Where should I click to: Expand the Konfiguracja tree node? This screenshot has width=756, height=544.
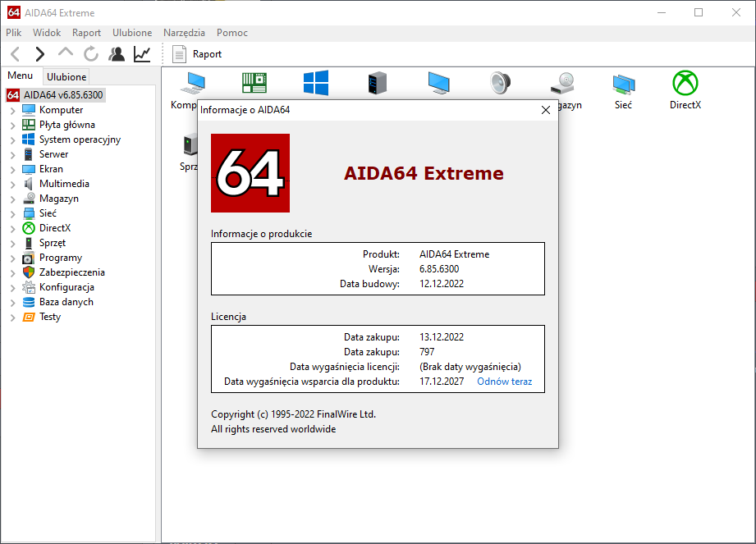tap(13, 288)
